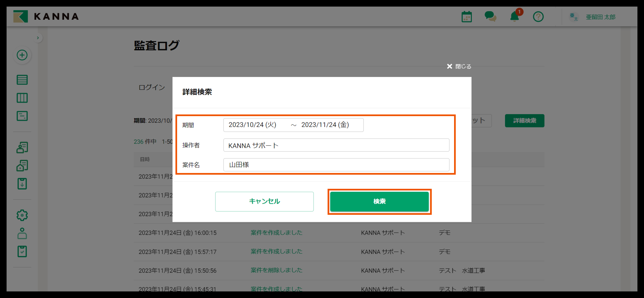Image resolution: width=644 pixels, height=298 pixels.
Task: Open the checkmark clipboard sidebar icon
Action: pos(22,251)
